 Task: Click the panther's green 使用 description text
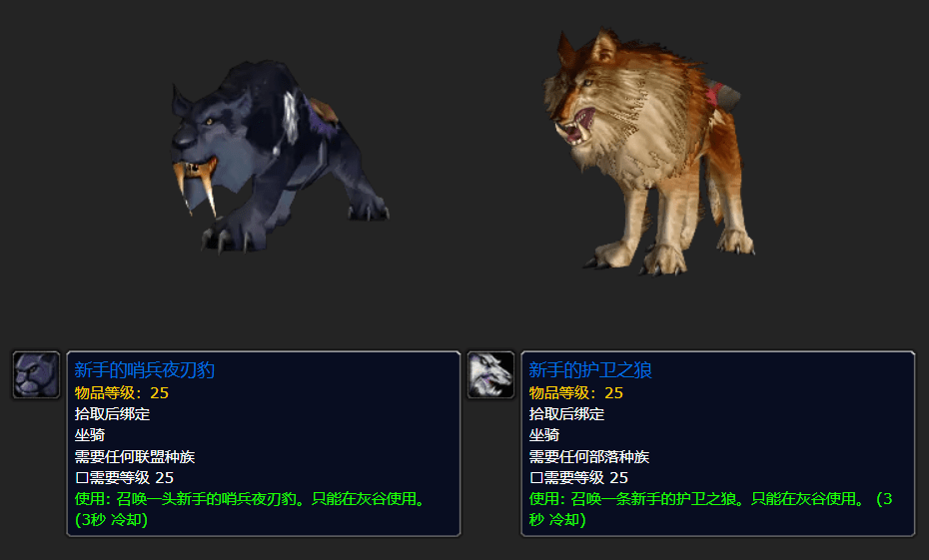pos(251,509)
